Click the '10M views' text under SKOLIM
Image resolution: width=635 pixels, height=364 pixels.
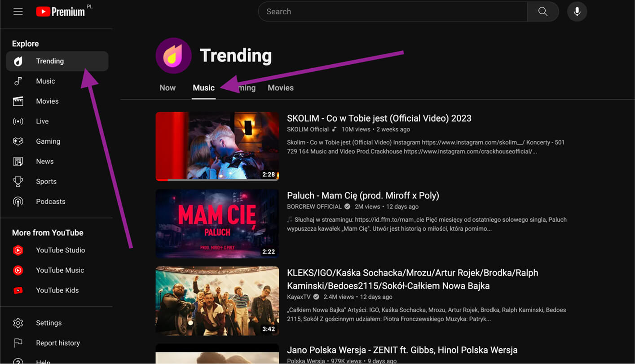[x=356, y=129]
